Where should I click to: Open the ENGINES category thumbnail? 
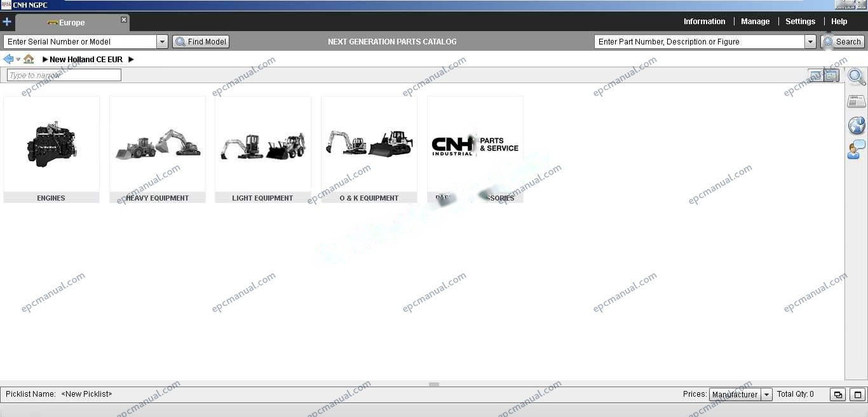(51, 144)
